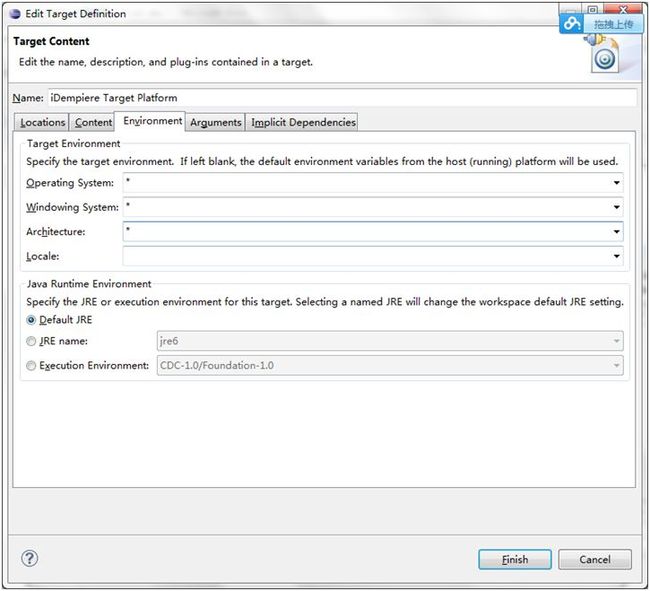650x591 pixels.
Task: Open the jre6 JRE name dropdown
Action: (x=390, y=341)
